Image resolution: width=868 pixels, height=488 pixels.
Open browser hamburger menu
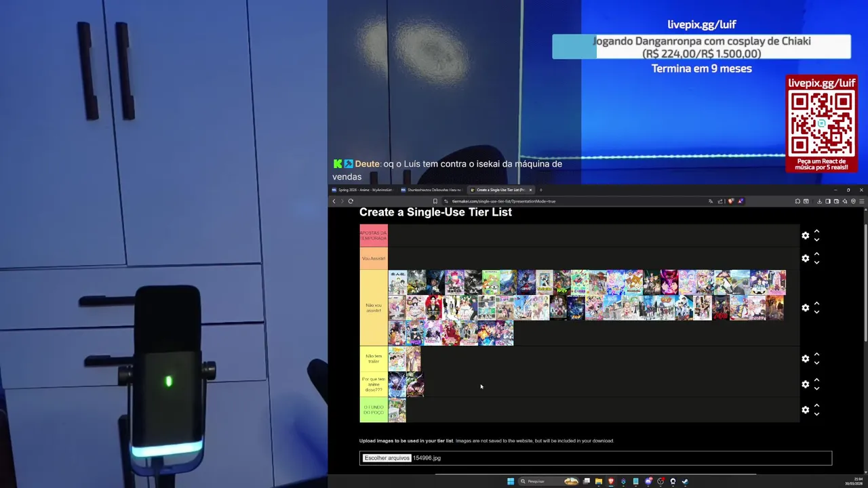pyautogui.click(x=861, y=201)
